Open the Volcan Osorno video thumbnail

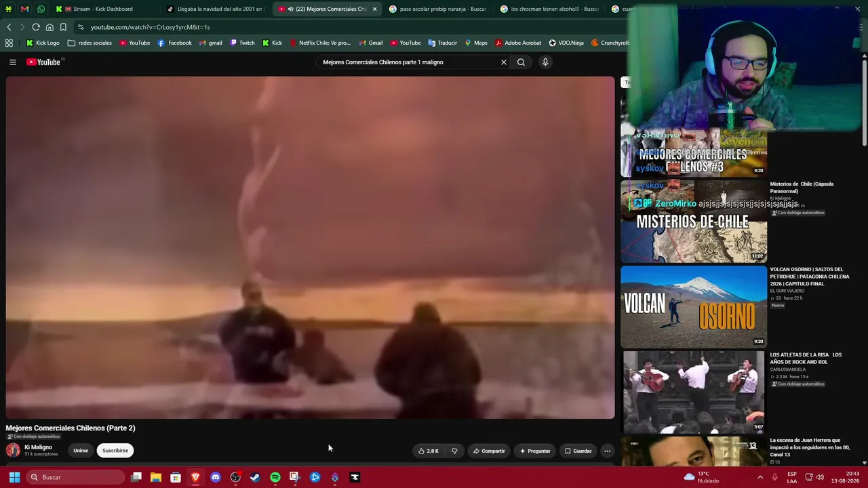[694, 307]
